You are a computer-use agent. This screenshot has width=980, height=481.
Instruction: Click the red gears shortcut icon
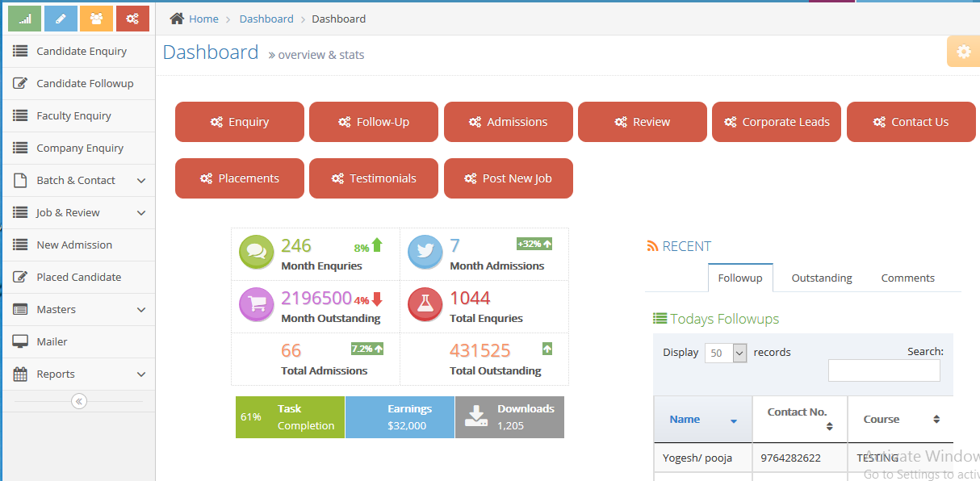coord(132,19)
